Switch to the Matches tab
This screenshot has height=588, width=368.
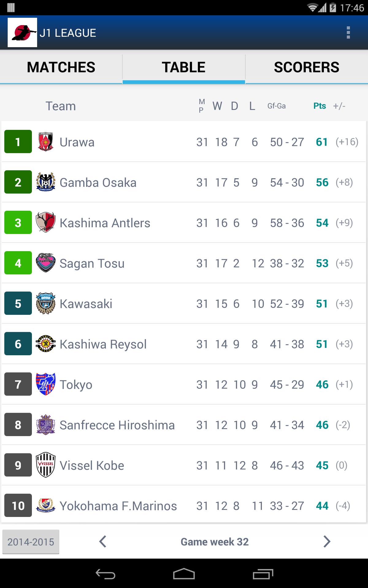[61, 67]
